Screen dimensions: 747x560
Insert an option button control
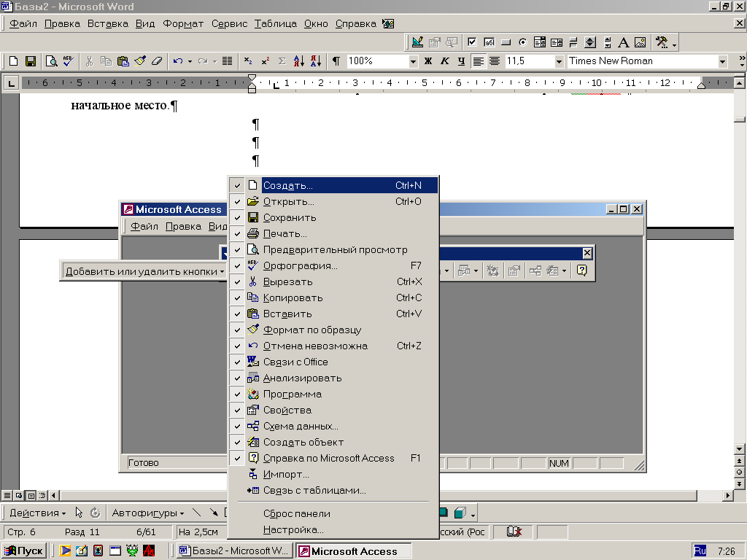(x=522, y=42)
